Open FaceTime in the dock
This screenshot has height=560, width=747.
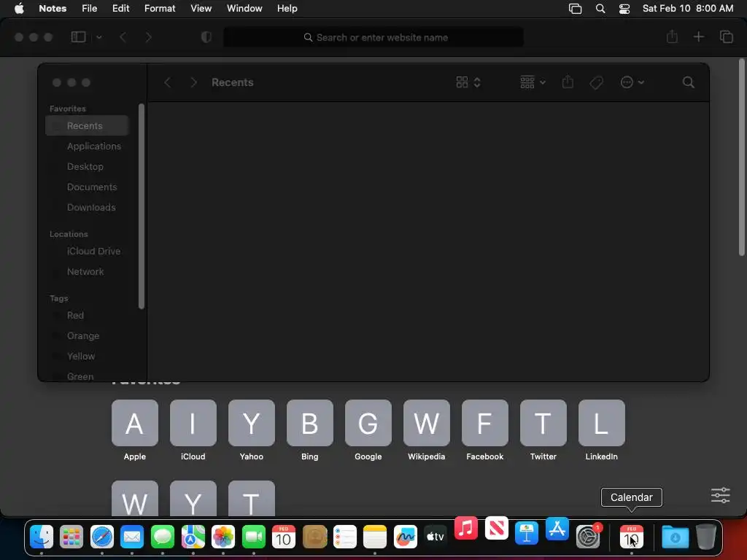[x=253, y=537]
